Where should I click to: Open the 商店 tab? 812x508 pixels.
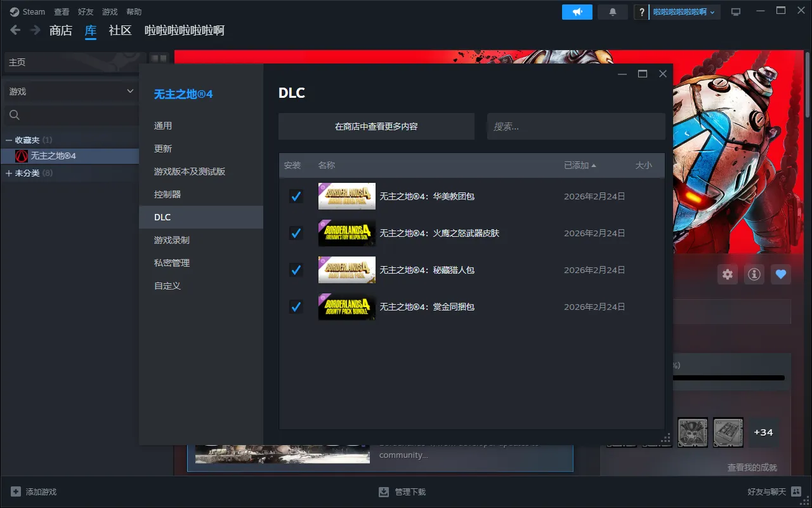[61, 30]
